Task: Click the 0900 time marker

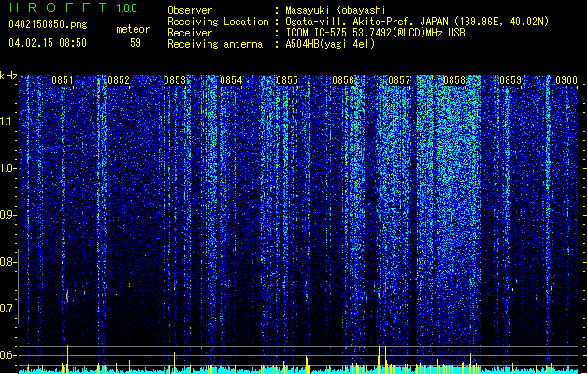Action: point(566,80)
